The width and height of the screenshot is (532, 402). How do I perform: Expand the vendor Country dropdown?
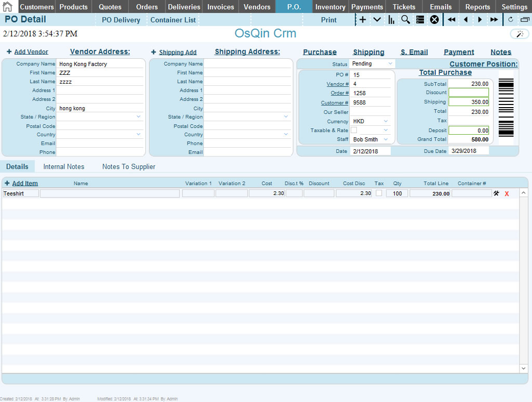click(138, 134)
